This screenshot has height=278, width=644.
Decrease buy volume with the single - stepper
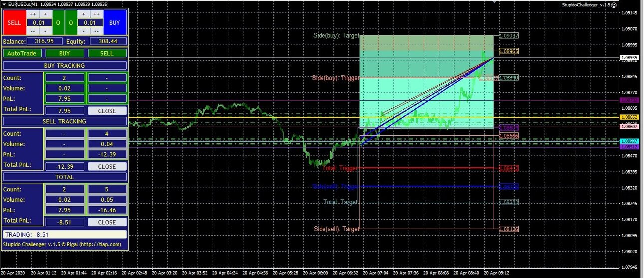click(x=84, y=31)
